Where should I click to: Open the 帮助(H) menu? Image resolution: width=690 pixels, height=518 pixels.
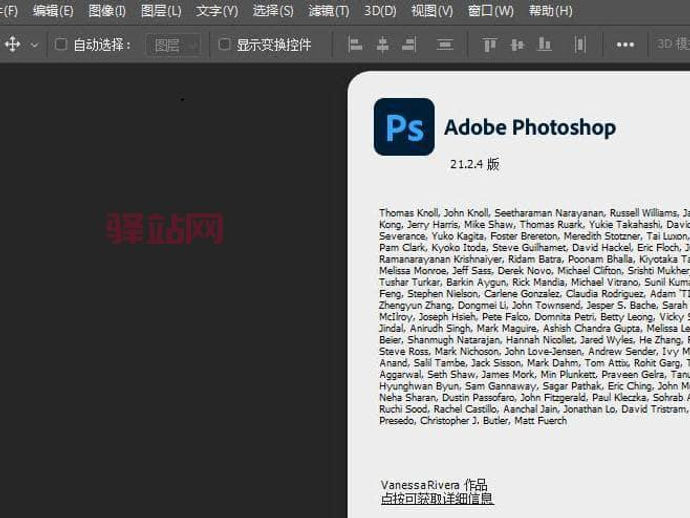[551, 11]
